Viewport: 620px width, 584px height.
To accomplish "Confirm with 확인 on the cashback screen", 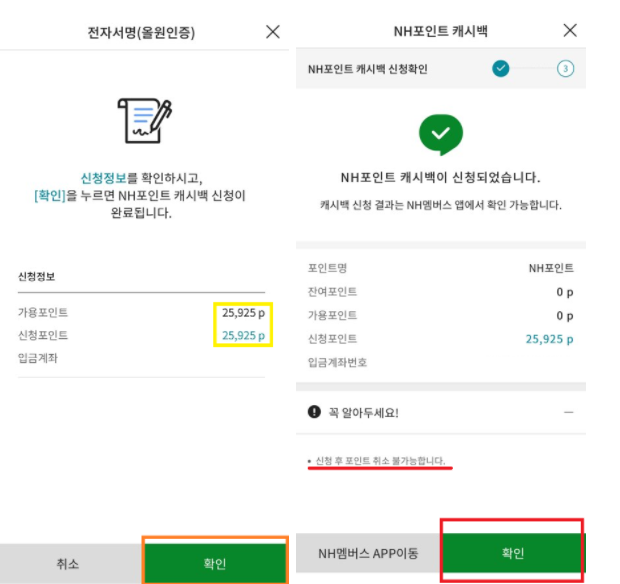I will coord(513,553).
